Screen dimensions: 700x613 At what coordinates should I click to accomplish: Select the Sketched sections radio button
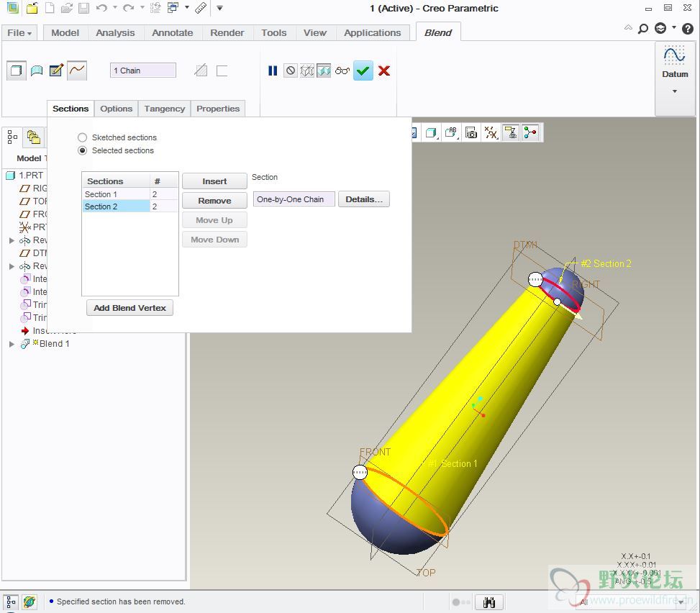coord(82,137)
